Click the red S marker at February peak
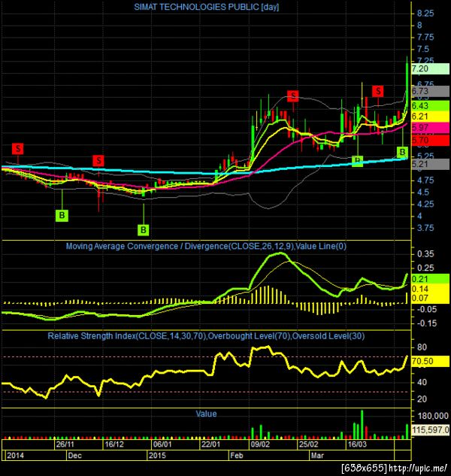Screen dimensions: 451x476 293,96
